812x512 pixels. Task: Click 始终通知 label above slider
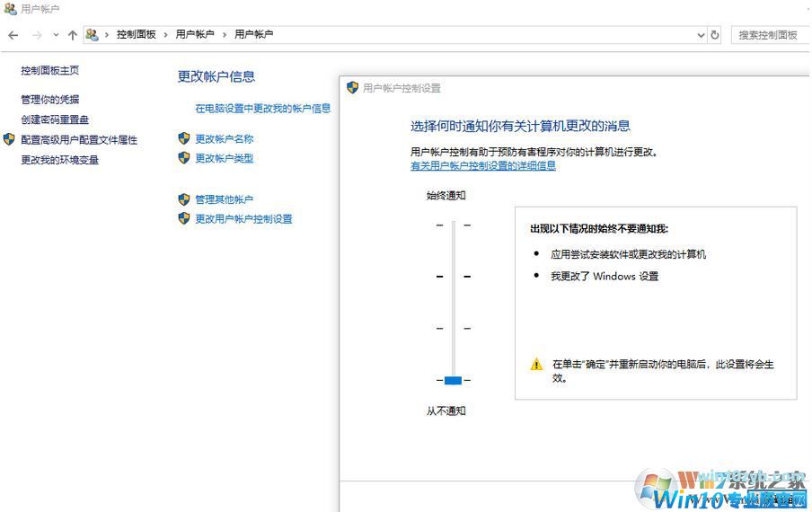[446, 196]
